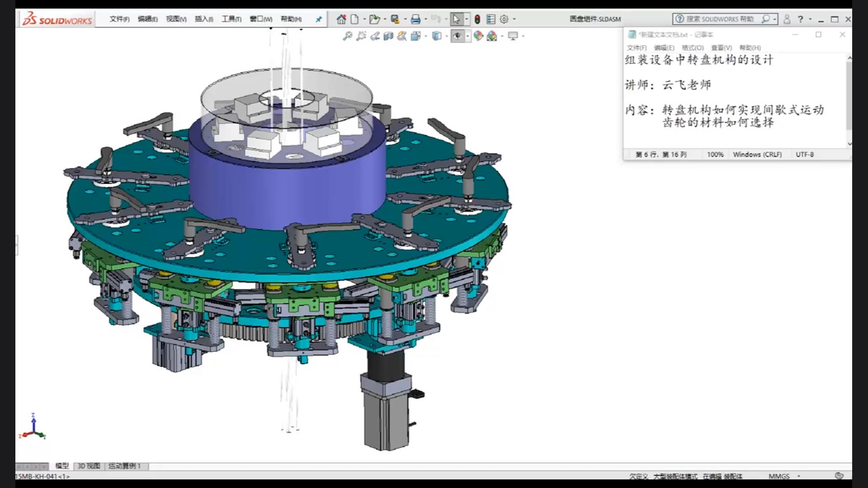Open the 编辑(E) menu in Notepad
The image size is (868, 488).
coord(664,48)
